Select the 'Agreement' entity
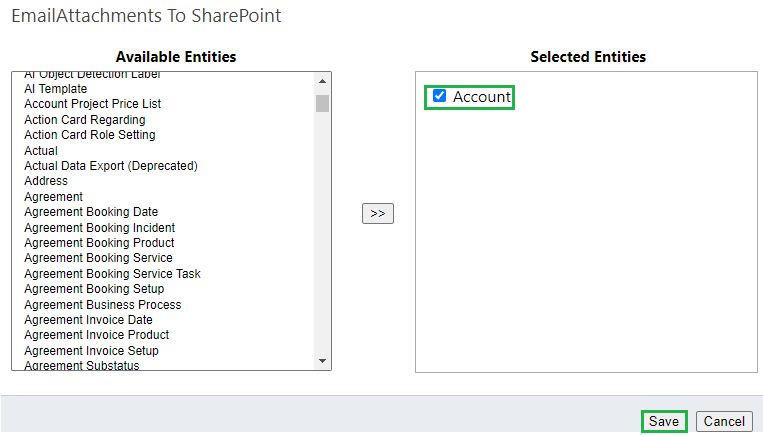 click(x=54, y=197)
